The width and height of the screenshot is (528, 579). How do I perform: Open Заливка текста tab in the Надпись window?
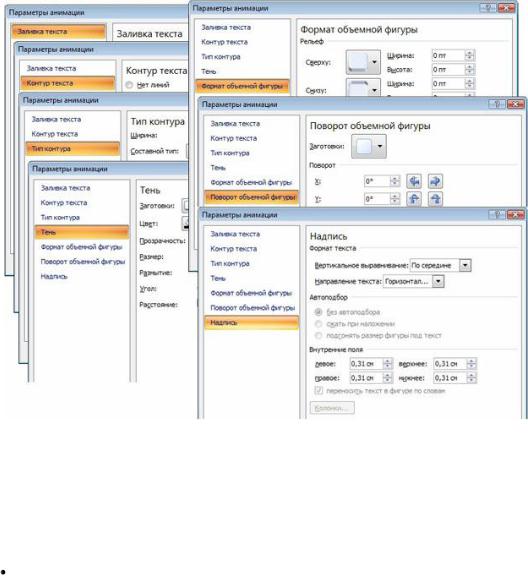(x=235, y=234)
